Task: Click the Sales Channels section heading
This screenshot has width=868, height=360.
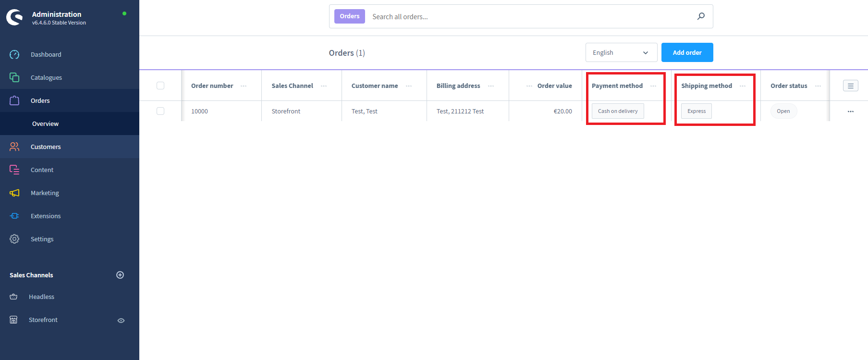Action: [31, 275]
